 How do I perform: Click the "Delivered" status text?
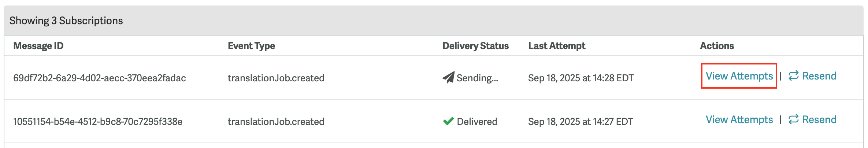tap(477, 122)
